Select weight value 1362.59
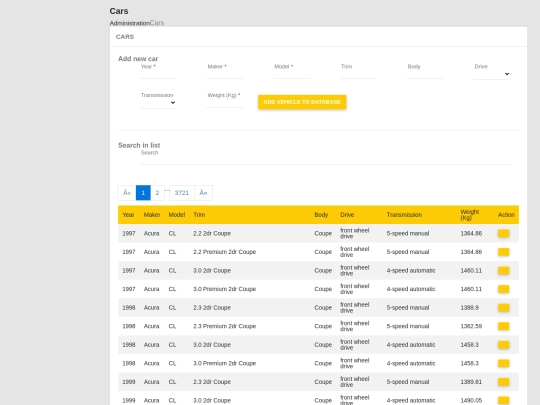Screen dimensions: 540x405 [471, 326]
